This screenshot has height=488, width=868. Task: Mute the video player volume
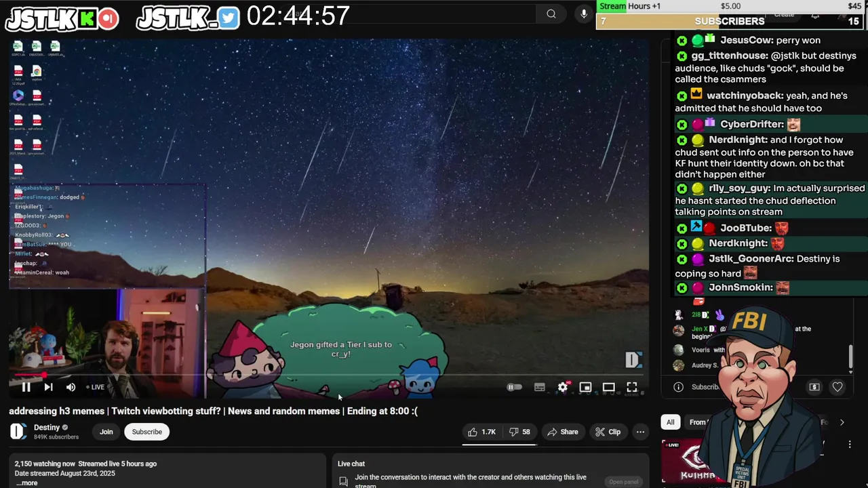(71, 387)
